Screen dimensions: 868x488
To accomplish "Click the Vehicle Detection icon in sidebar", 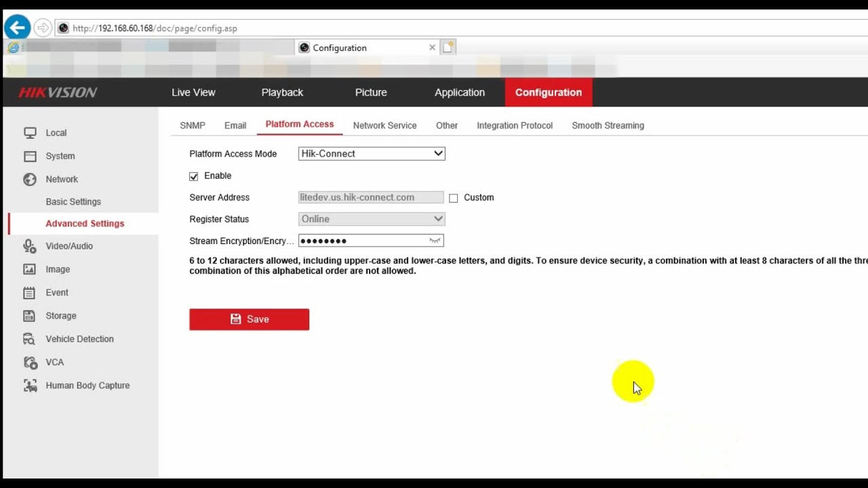I will click(x=30, y=339).
